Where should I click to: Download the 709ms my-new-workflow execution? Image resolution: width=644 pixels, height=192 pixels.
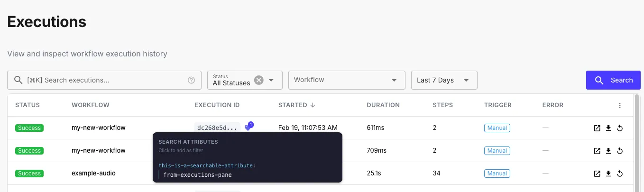[608, 151]
